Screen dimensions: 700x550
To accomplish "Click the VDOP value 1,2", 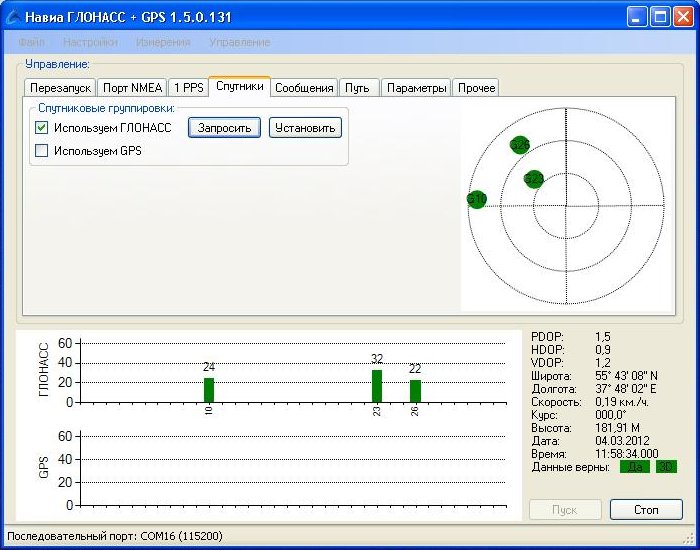I will (x=603, y=363).
